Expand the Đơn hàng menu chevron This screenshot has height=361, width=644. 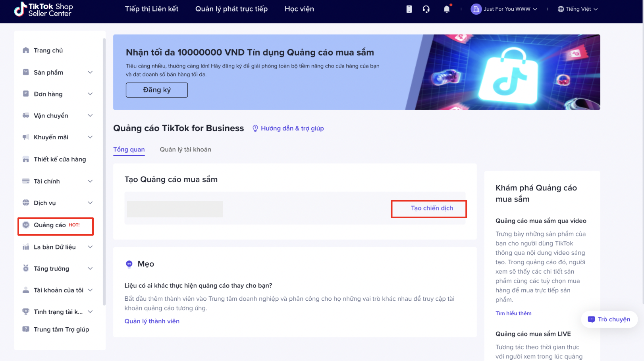pyautogui.click(x=90, y=94)
